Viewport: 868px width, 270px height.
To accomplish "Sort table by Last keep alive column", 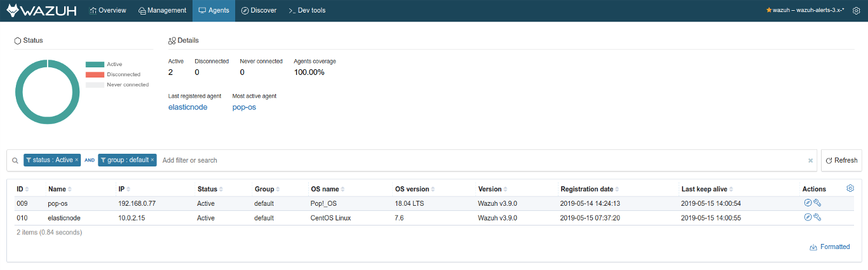I will tap(709, 189).
